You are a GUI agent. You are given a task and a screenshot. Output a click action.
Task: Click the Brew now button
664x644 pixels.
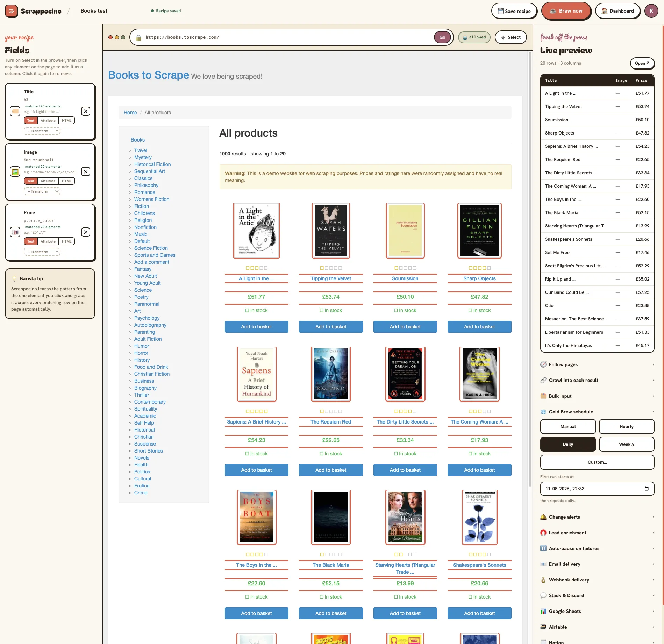(x=566, y=11)
